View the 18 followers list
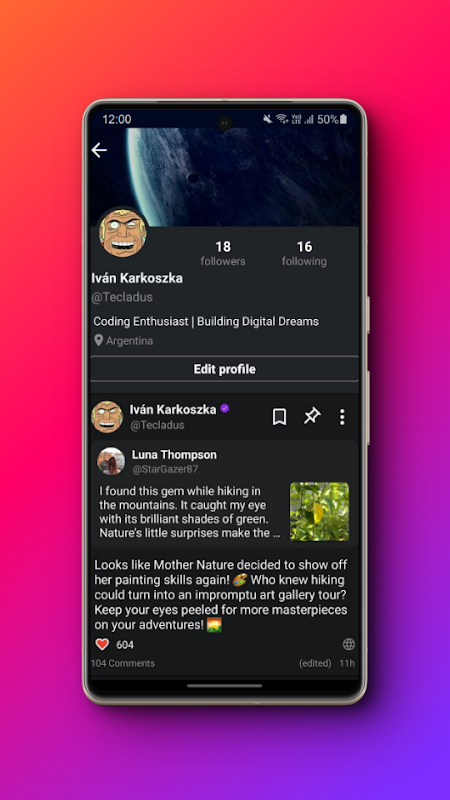 coord(223,254)
